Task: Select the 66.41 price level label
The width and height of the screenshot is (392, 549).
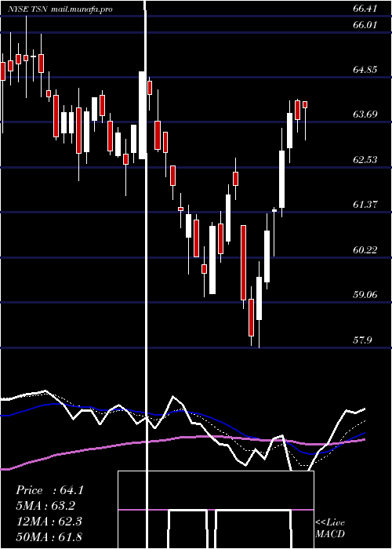Action: click(x=365, y=9)
